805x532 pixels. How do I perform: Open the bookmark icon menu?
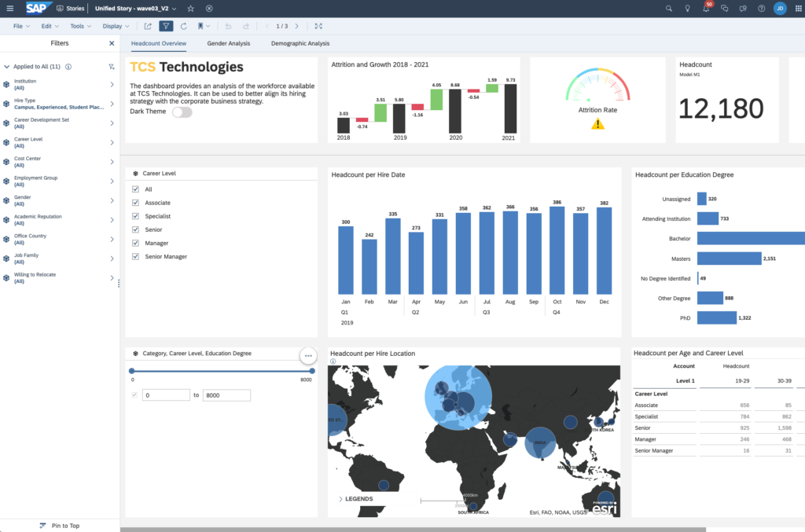pyautogui.click(x=204, y=26)
